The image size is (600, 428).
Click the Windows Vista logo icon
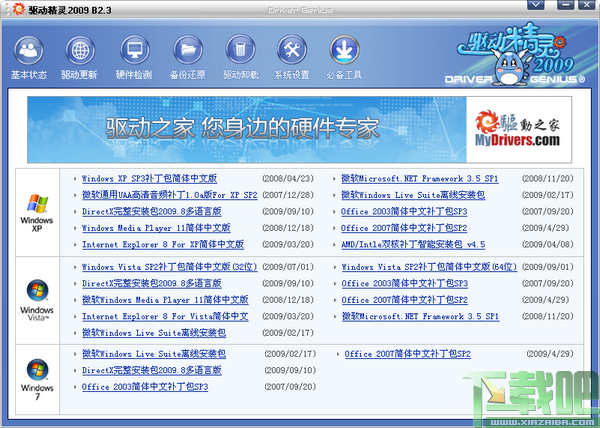[37, 290]
